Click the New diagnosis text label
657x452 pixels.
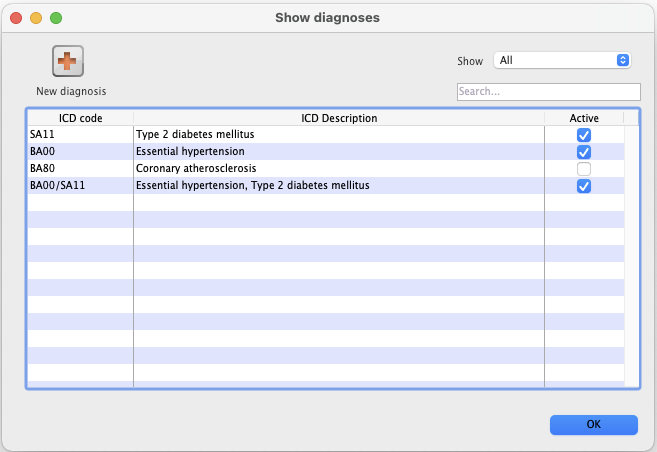click(71, 91)
